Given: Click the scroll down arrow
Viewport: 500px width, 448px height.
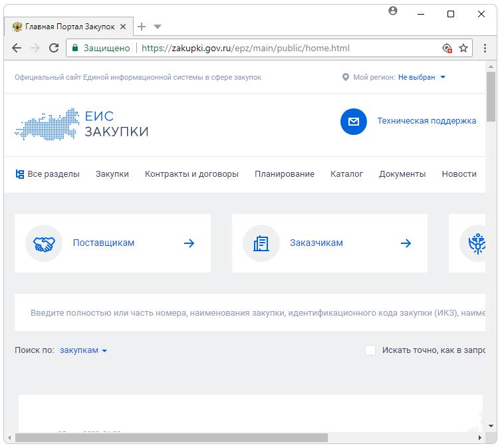Looking at the screenshot, I should point(491,426).
